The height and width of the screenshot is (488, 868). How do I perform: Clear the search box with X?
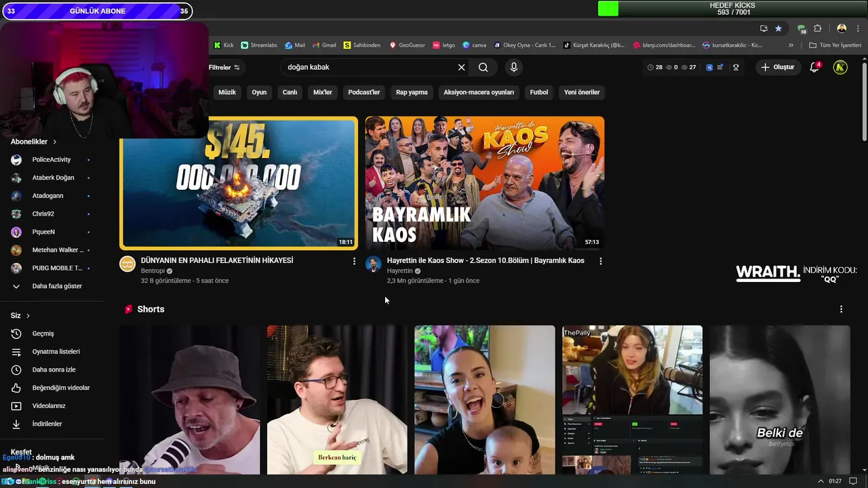coord(462,67)
